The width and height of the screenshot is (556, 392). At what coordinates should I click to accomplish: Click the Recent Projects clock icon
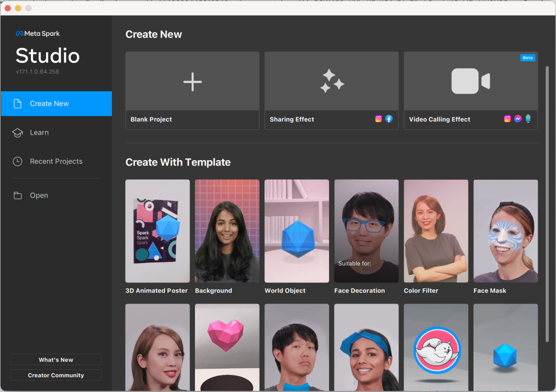pyautogui.click(x=17, y=162)
